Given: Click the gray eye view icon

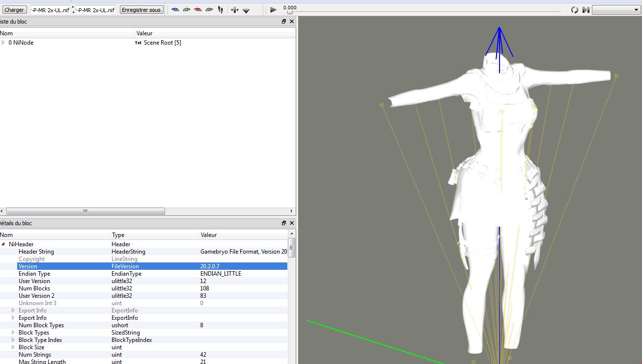Looking at the screenshot, I should click(x=209, y=10).
